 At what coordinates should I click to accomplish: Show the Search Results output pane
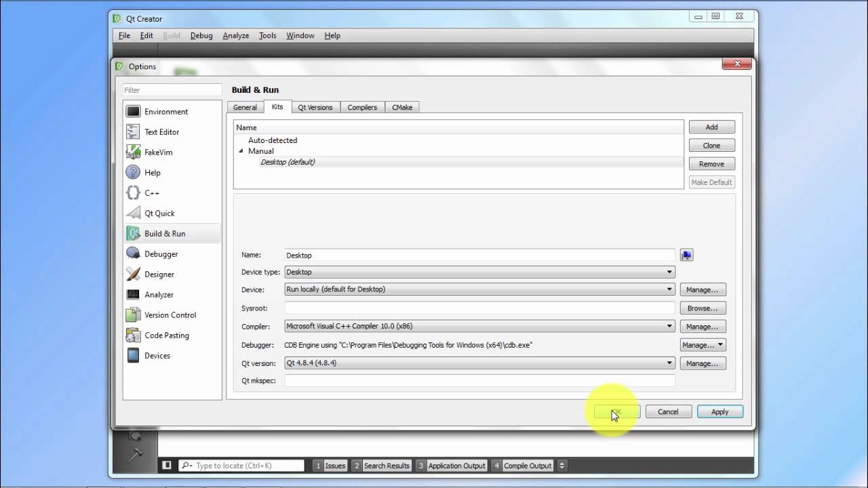pos(382,466)
